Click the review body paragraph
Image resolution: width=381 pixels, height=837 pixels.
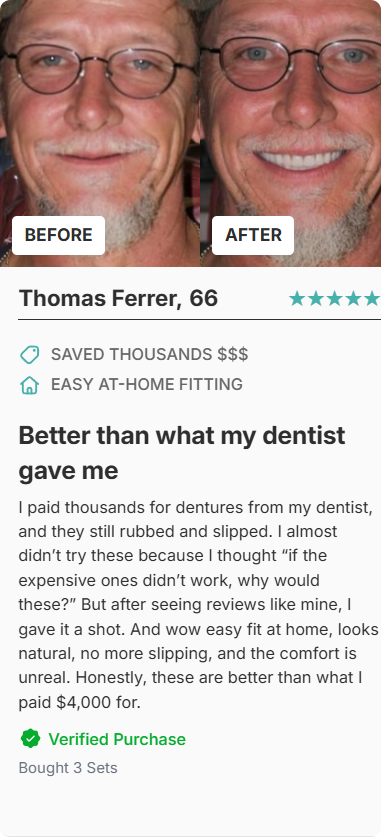pos(199,605)
